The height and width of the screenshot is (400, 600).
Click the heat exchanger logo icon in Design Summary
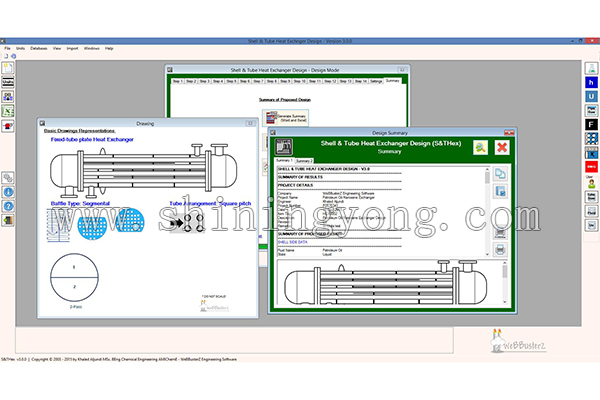[284, 147]
